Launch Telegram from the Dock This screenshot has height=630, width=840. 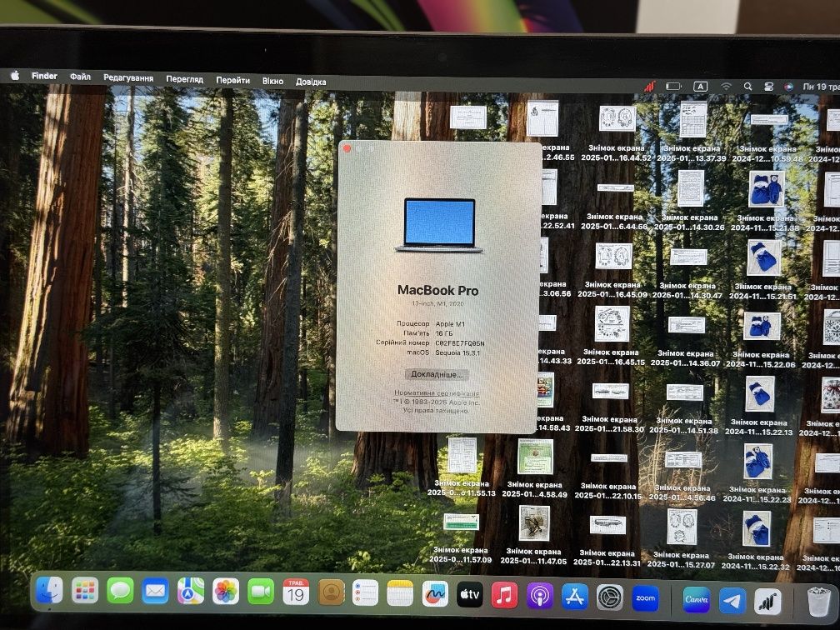click(x=732, y=601)
